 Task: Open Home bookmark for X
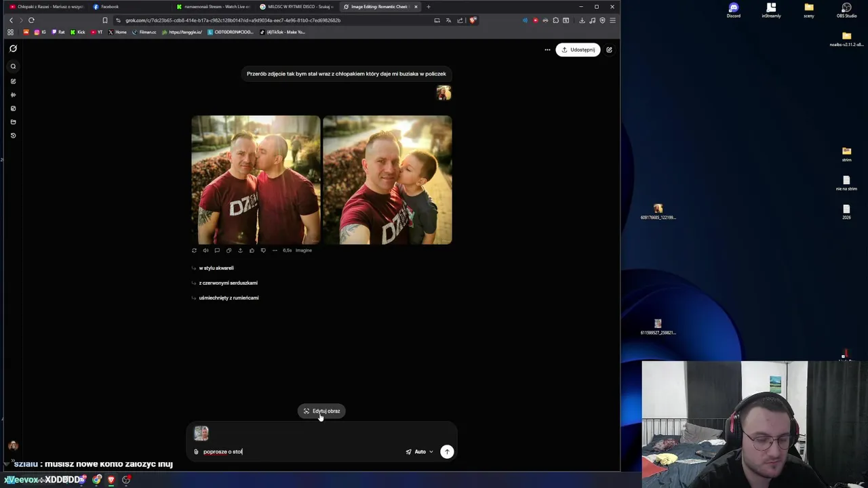117,32
